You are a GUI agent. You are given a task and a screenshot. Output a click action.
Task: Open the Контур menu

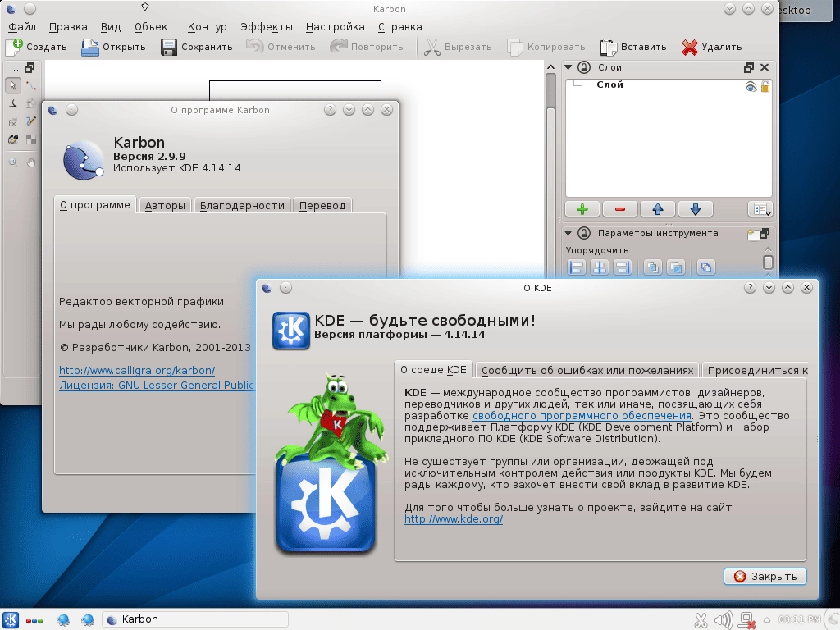208,27
